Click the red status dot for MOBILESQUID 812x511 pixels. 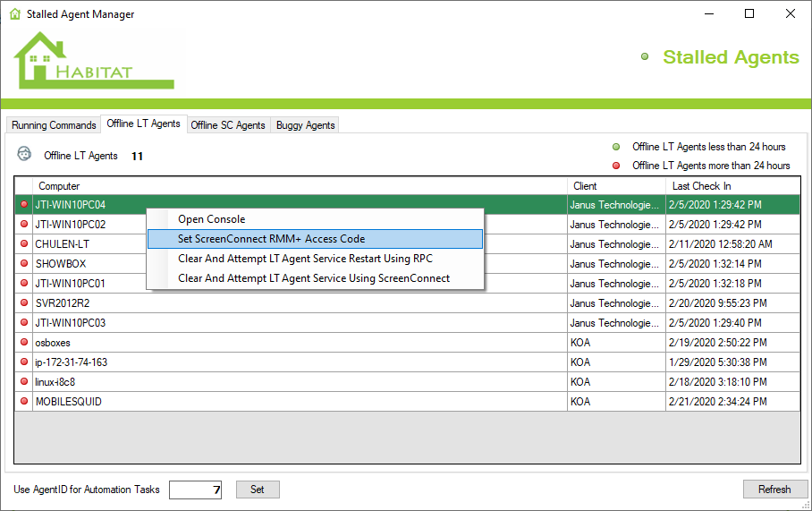(24, 402)
